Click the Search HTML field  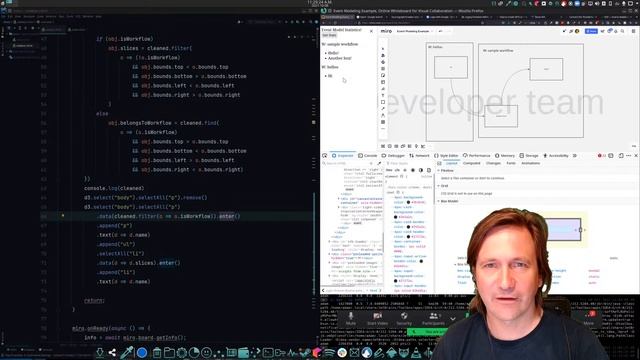click(347, 163)
